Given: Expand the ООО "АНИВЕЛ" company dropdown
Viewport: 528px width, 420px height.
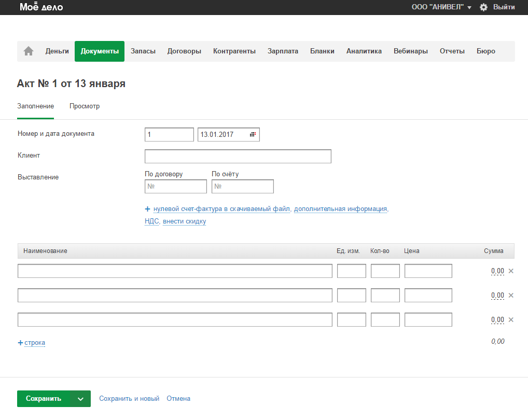Looking at the screenshot, I should [x=441, y=7].
